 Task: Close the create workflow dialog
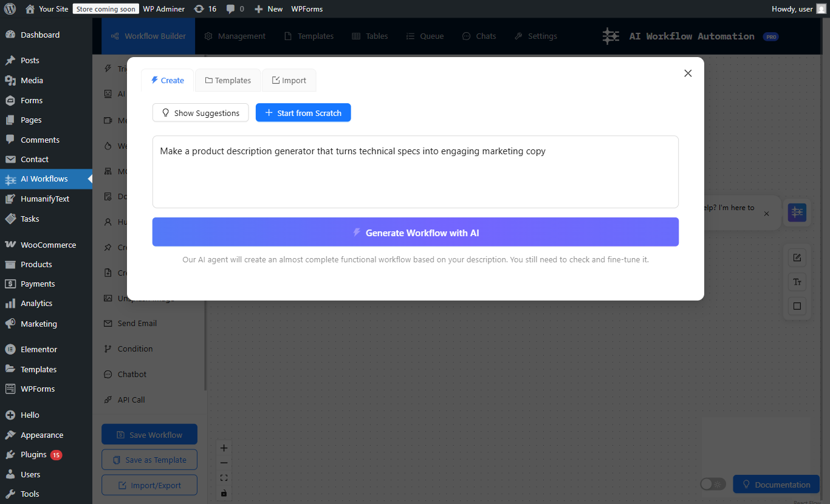pos(688,73)
